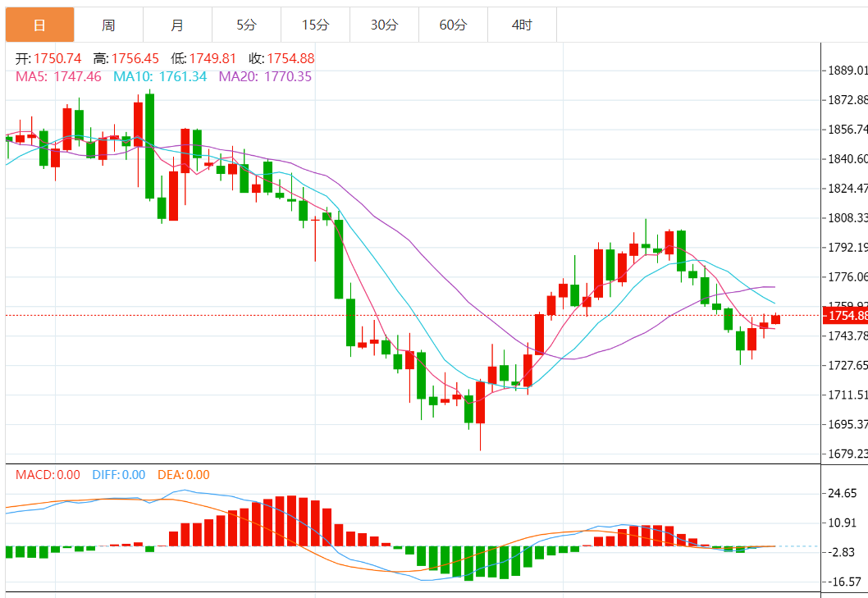
Task: Click the 24.65 MACD axis label
Action: click(x=842, y=493)
